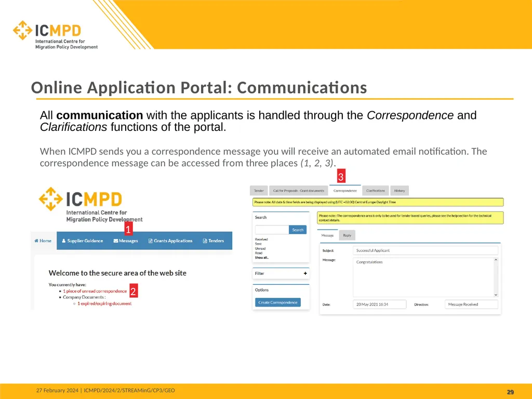This screenshot has height=399, width=532.
Task: Click the Date field 20 May 2021
Action: 379,304
